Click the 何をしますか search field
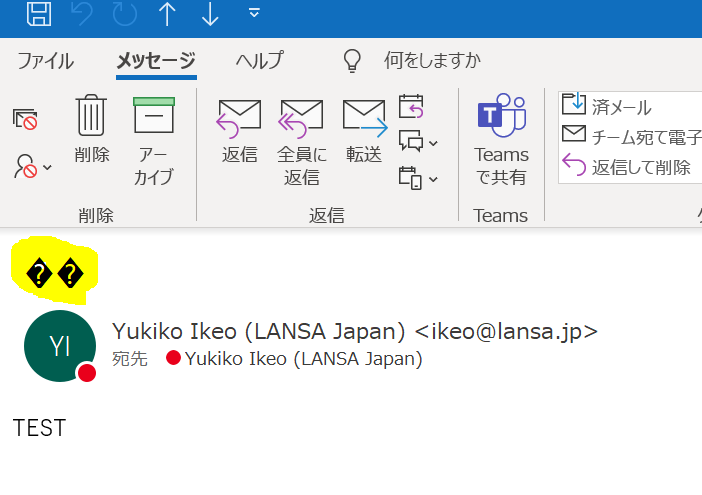The image size is (702, 495). pyautogui.click(x=432, y=60)
